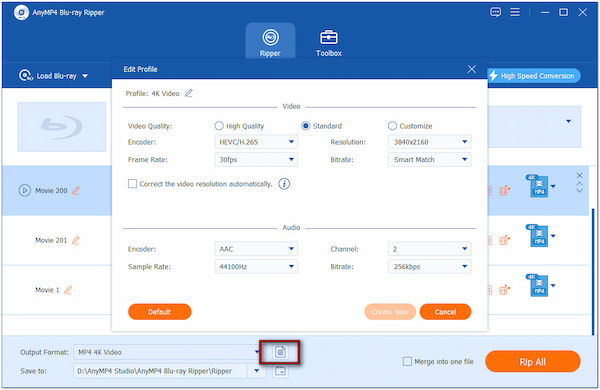This screenshot has height=390, width=600.
Task: Select the Movie 1 row title
Action: pos(47,290)
